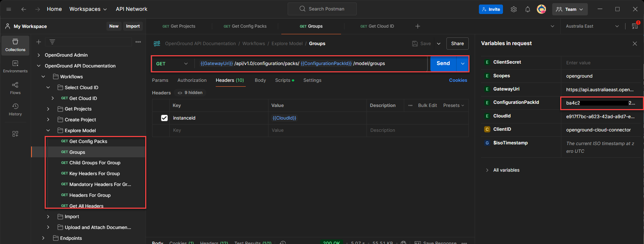Click the collections filter icon
This screenshot has height=244, width=644.
(x=52, y=42)
